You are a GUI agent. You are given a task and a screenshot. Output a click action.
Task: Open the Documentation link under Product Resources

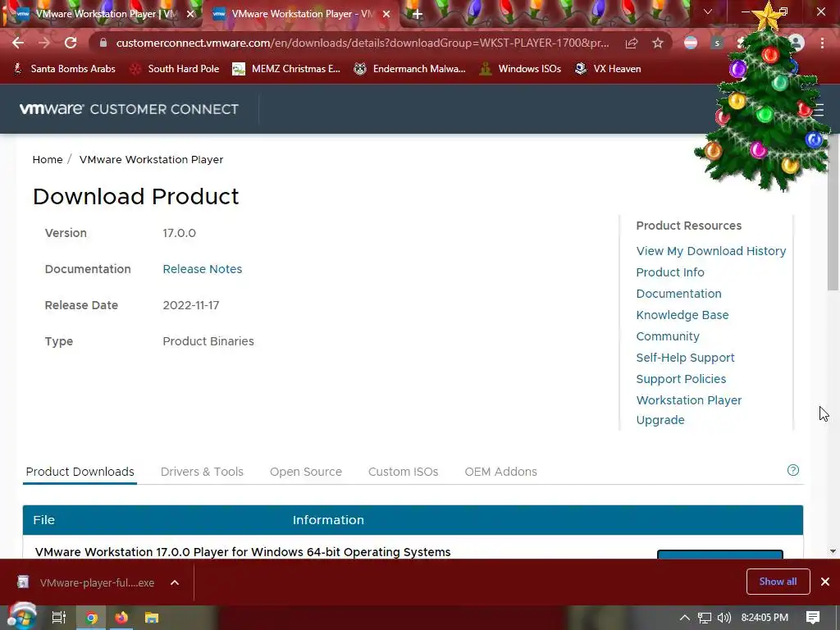click(x=678, y=294)
